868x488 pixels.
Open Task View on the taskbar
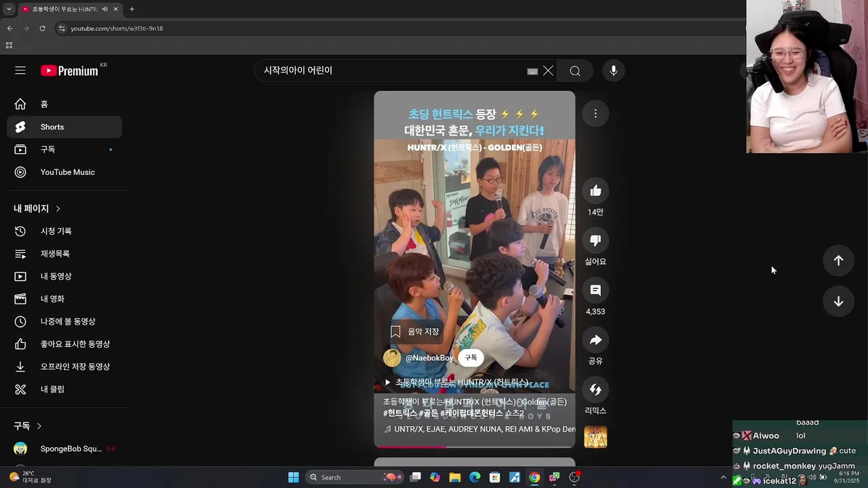click(x=415, y=477)
